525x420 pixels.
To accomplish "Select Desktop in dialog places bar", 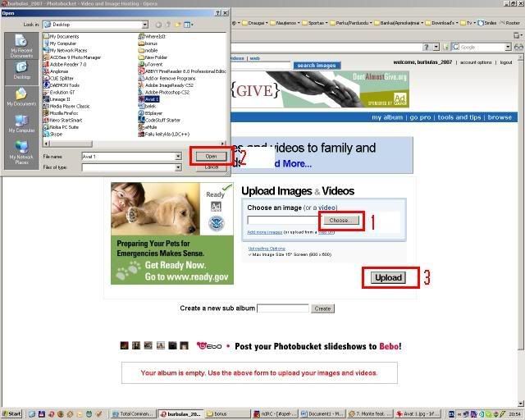I will pyautogui.click(x=21, y=72).
